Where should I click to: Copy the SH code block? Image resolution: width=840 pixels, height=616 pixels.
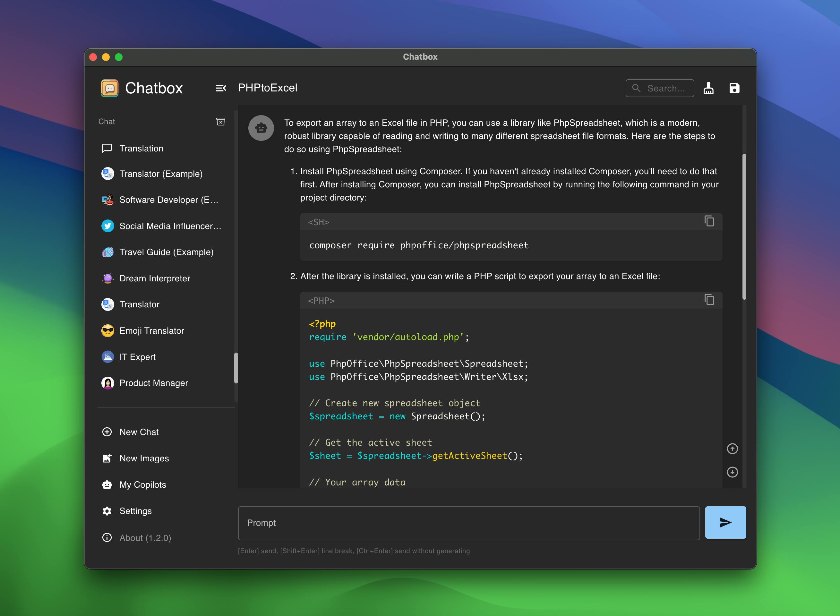[709, 221]
